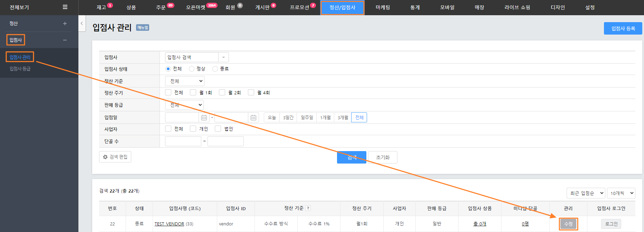644x232 pixels.
Task: Collapse the 입점사 section minus icon
Action: click(x=65, y=40)
